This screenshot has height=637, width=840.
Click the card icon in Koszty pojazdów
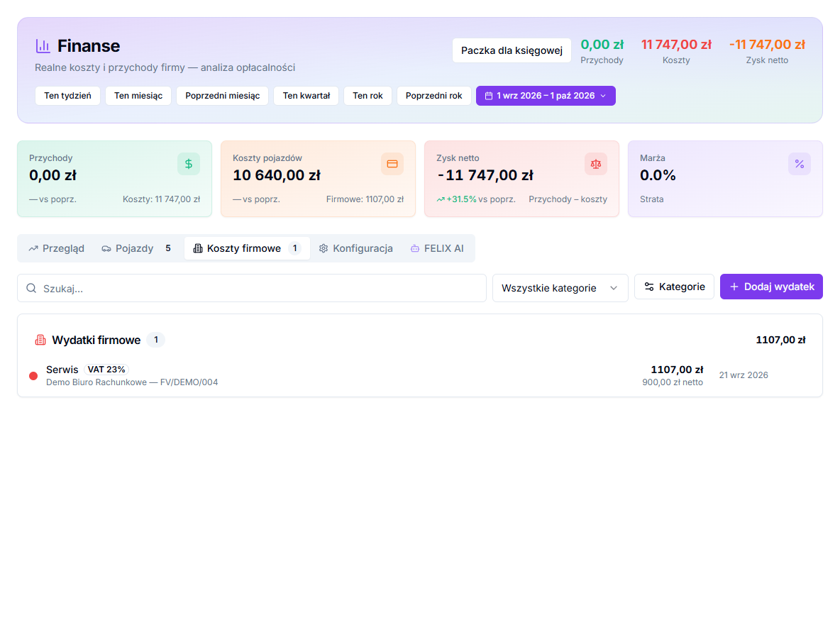[392, 164]
